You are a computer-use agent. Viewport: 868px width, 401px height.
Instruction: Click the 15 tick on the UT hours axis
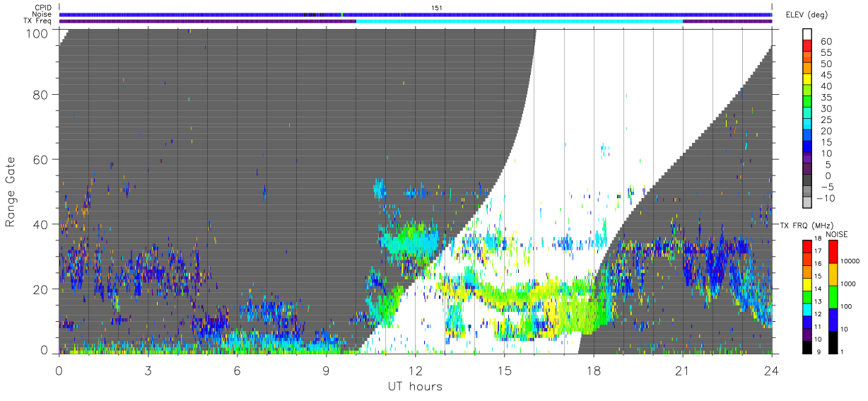(x=504, y=370)
